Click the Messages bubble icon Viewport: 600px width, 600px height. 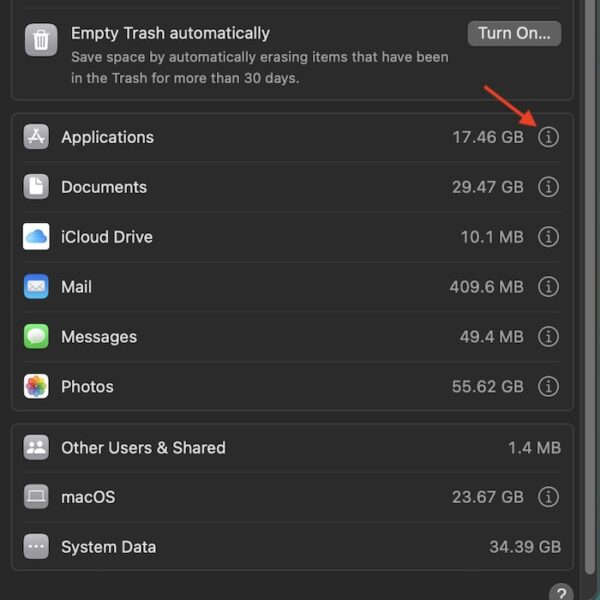pyautogui.click(x=36, y=337)
